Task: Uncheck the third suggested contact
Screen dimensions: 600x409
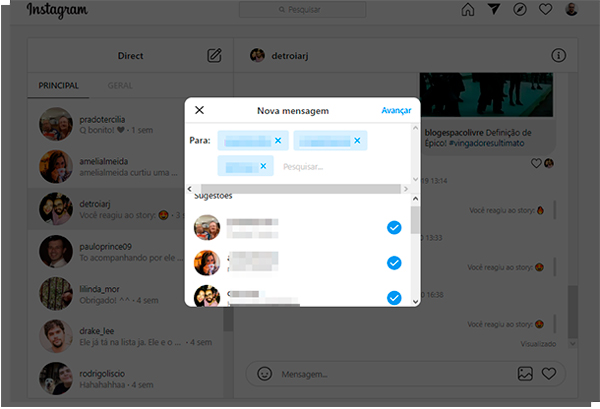Action: tap(394, 298)
